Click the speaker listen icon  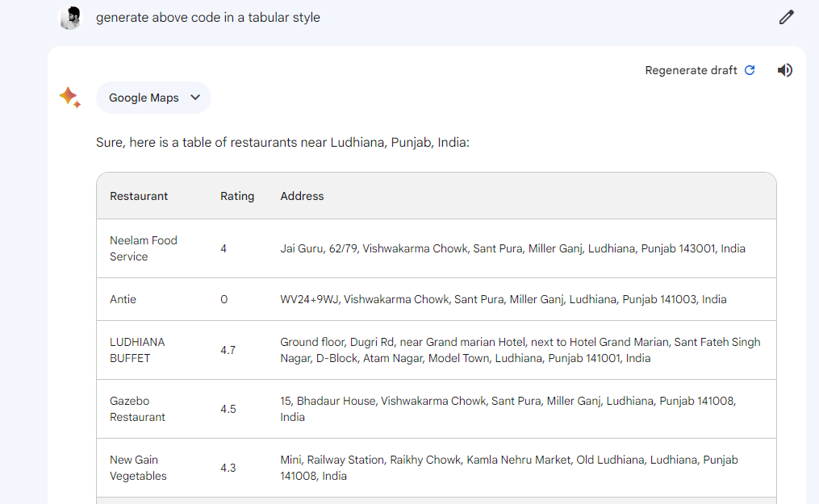point(784,70)
